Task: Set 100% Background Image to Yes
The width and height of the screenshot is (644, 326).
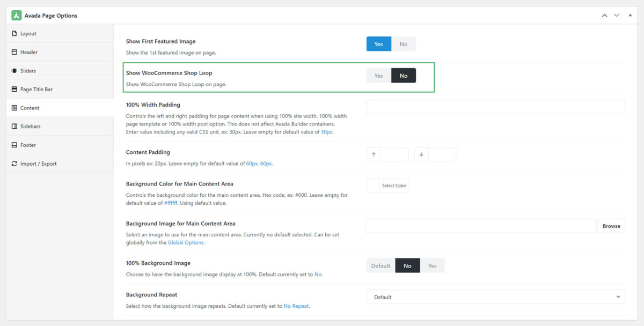Action: point(433,265)
